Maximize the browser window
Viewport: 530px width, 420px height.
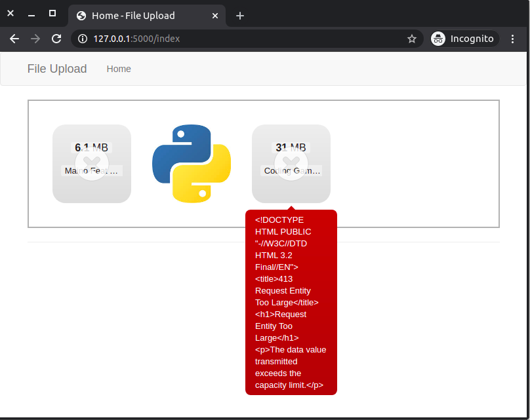52,14
